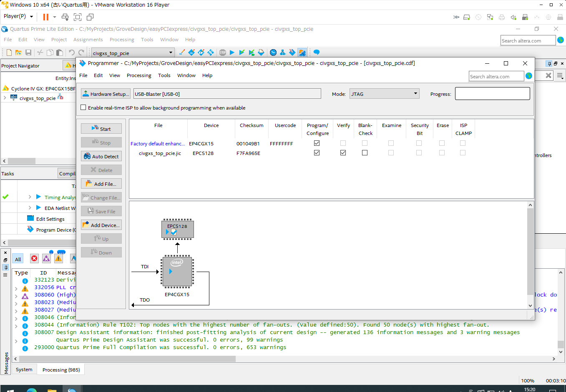Viewport: 566px width, 392px height.
Task: Click the Stop Processing icon in Quartus toolbar
Action: [x=223, y=52]
